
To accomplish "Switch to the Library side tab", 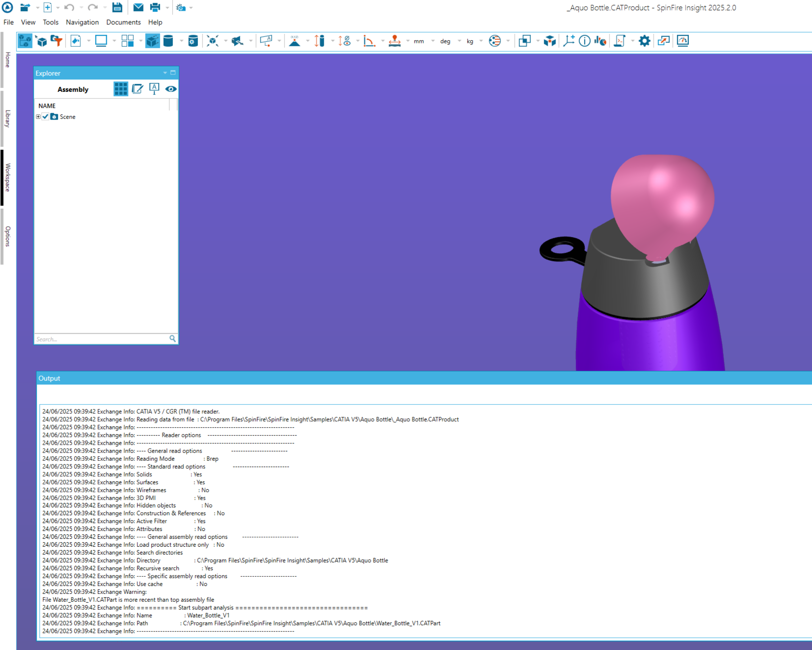I will pyautogui.click(x=7, y=118).
